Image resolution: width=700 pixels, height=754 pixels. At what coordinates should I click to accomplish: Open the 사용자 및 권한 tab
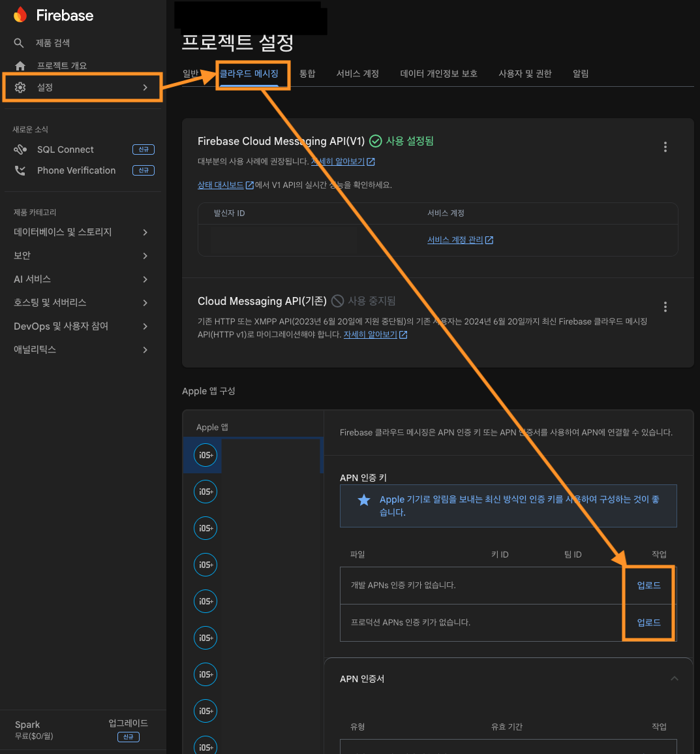(525, 74)
